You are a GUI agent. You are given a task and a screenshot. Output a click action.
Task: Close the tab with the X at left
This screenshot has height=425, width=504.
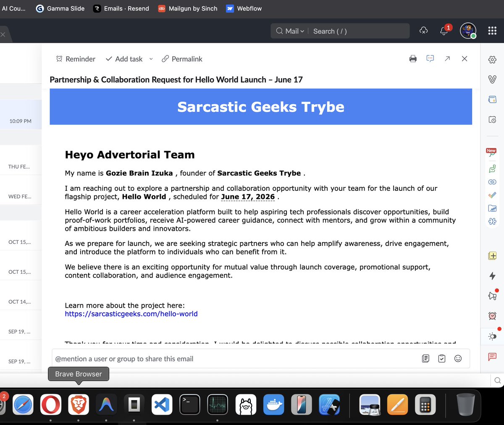(x=3, y=34)
